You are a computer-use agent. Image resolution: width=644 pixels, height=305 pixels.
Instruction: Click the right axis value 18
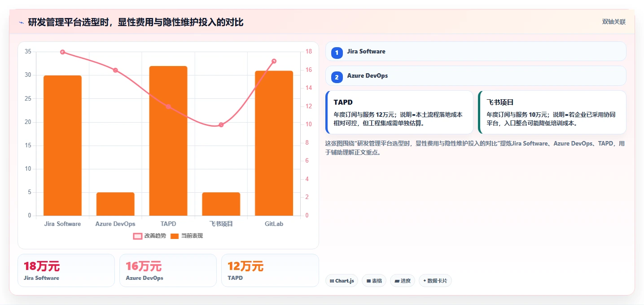309,52
